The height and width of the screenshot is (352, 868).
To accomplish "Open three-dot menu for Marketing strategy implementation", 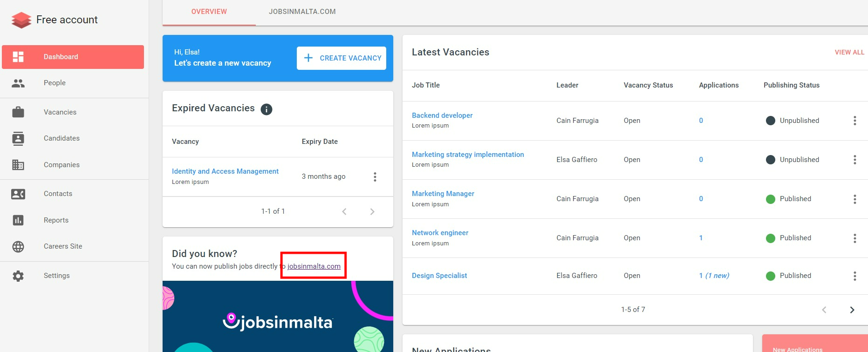I will (855, 160).
